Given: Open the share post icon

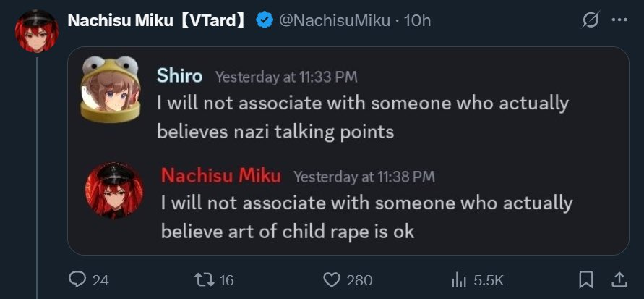Looking at the screenshot, I should click(619, 279).
